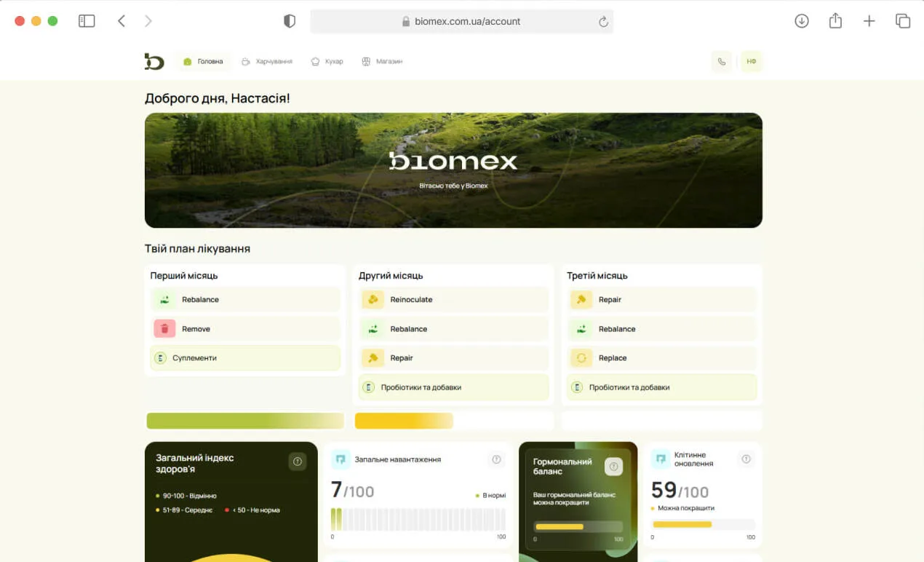This screenshot has width=924, height=562.
Task: Switch to the Харчування tab
Action: [x=267, y=62]
